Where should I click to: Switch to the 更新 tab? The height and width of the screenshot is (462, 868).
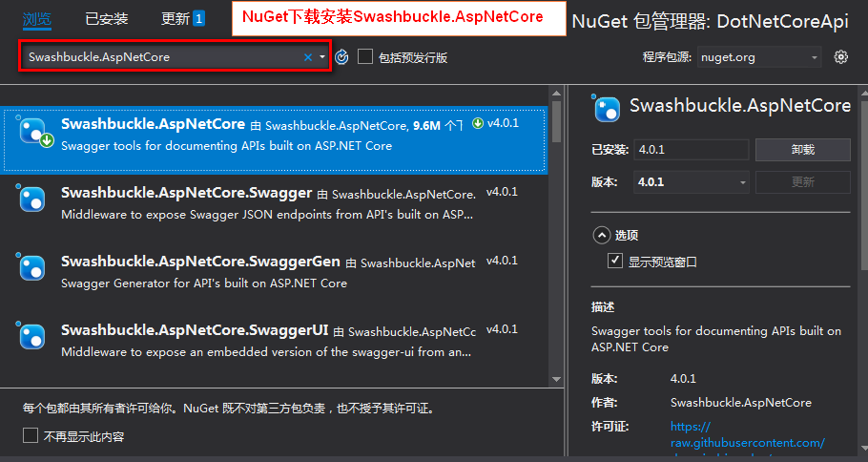[x=176, y=19]
